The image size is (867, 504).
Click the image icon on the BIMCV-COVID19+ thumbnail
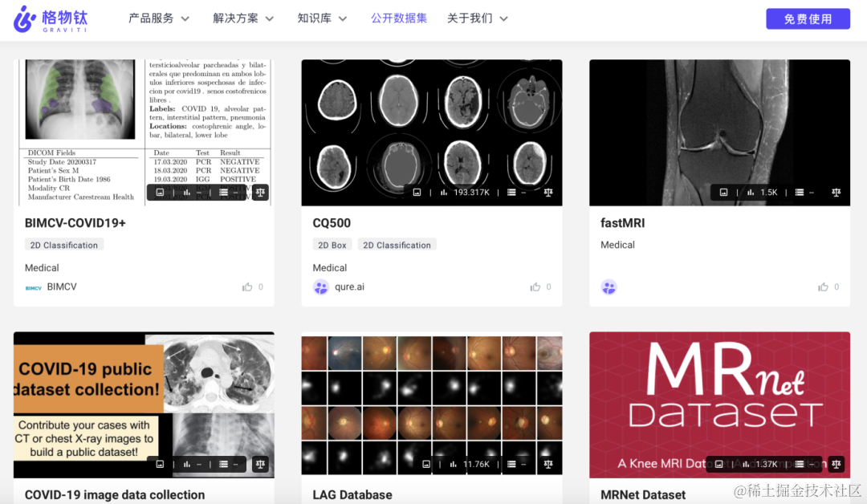[x=160, y=193]
